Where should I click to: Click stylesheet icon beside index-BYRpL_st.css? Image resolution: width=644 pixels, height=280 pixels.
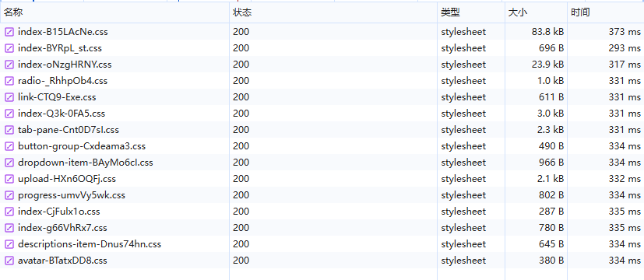point(9,48)
